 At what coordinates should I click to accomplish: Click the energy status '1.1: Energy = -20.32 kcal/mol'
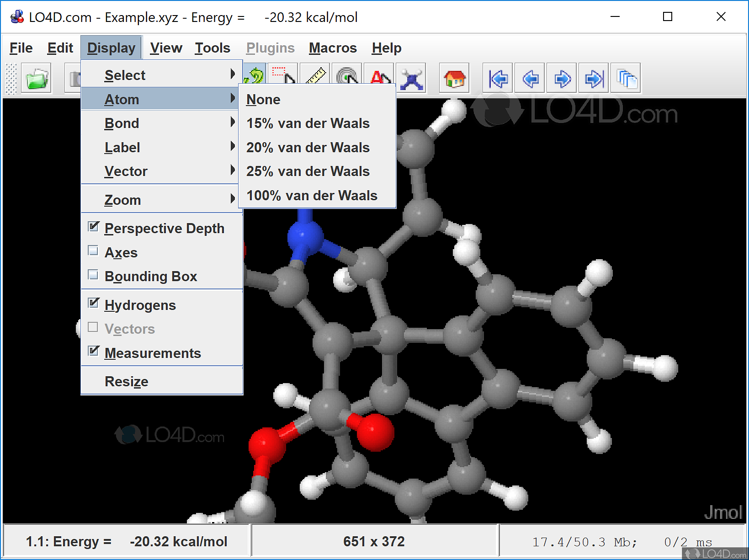[127, 542]
